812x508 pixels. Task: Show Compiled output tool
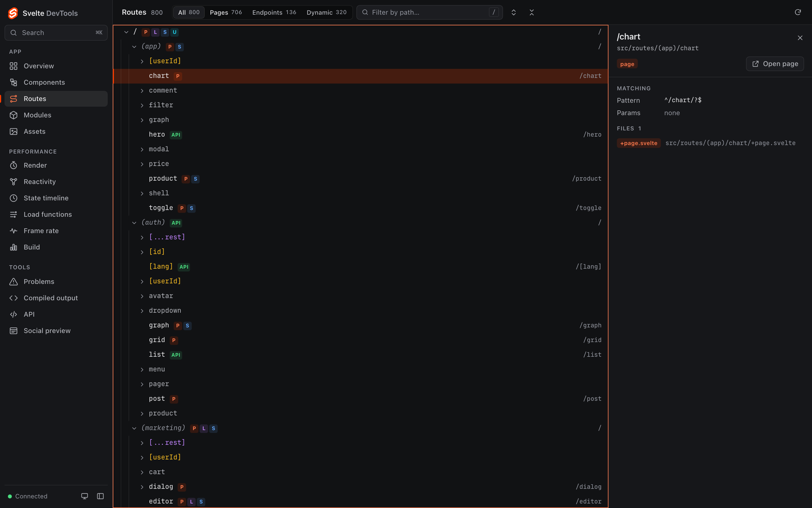(56, 298)
